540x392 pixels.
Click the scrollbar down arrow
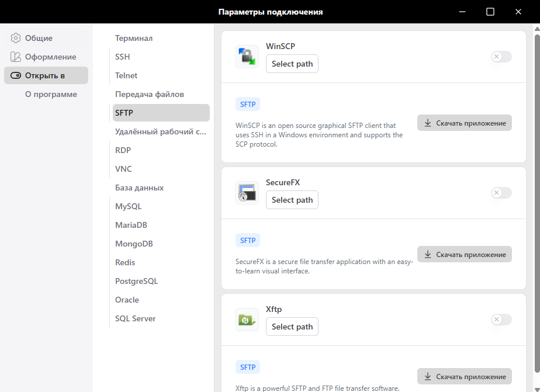537,389
